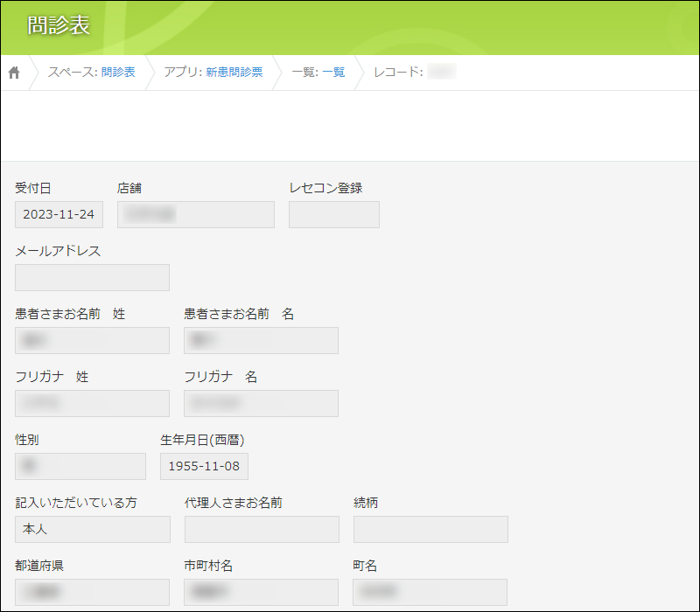Click the 記入いただいている方 field showing 本人
Viewport: 700px width, 612px height.
(x=93, y=529)
